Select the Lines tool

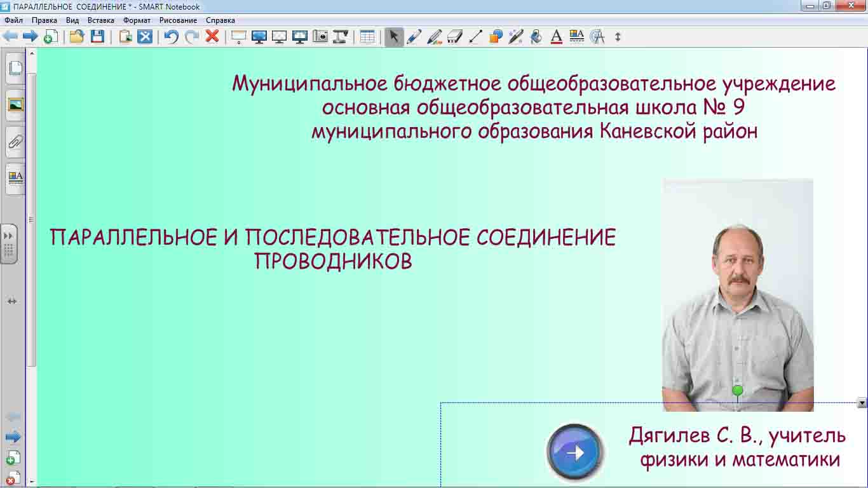coord(475,36)
